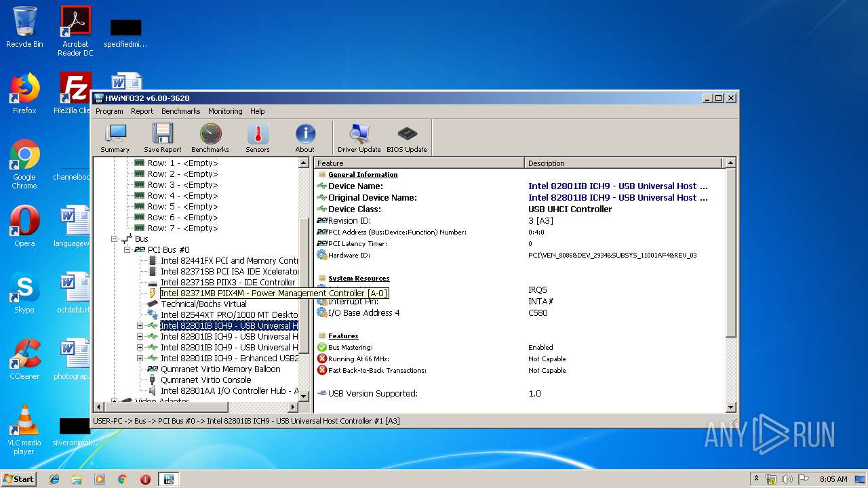This screenshot has height=488, width=868.
Task: Open Internet Explorer from the taskbar
Action: pyautogui.click(x=54, y=479)
